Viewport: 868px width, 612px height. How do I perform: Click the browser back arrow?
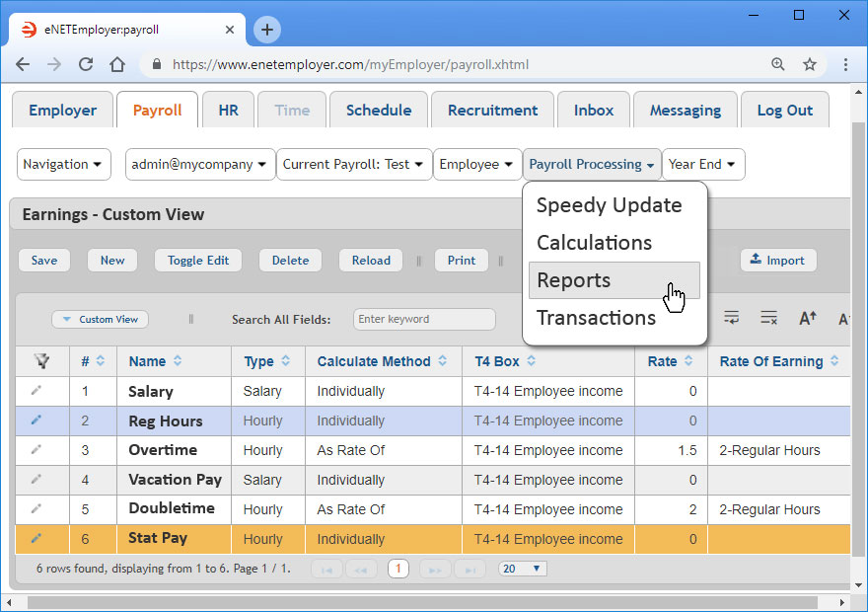pyautogui.click(x=23, y=64)
